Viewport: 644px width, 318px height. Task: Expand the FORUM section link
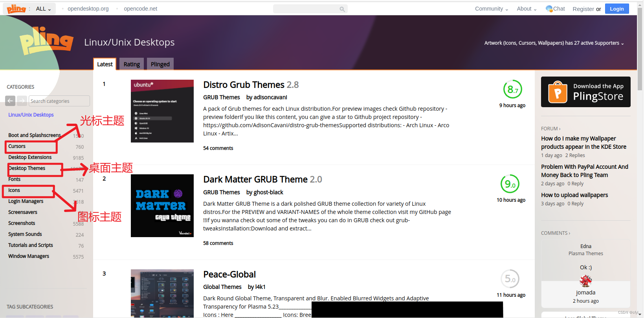pos(550,129)
